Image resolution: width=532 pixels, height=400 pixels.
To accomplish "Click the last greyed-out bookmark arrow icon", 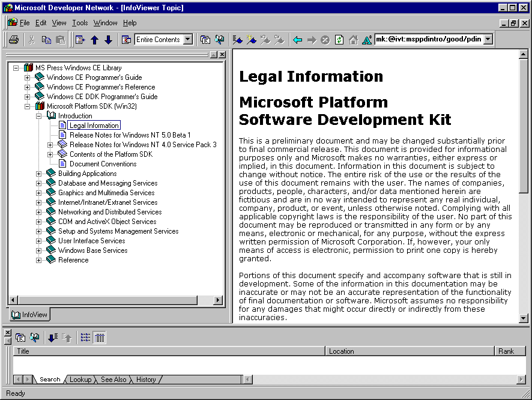I will pos(279,40).
